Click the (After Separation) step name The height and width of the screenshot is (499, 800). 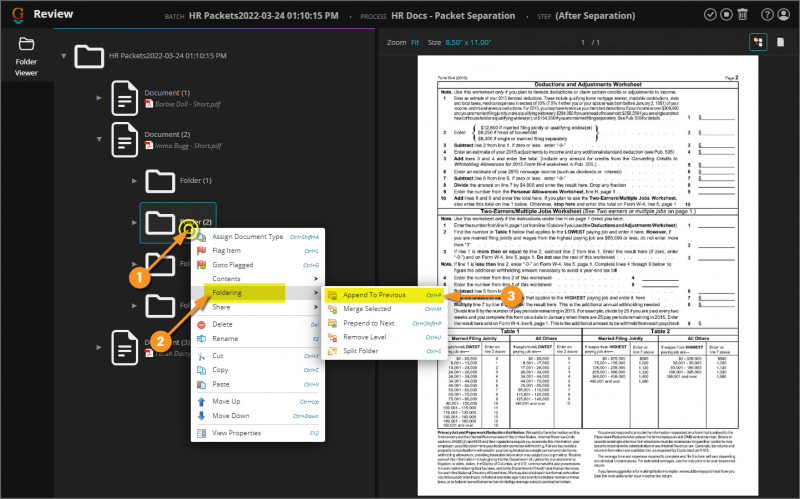click(x=595, y=16)
